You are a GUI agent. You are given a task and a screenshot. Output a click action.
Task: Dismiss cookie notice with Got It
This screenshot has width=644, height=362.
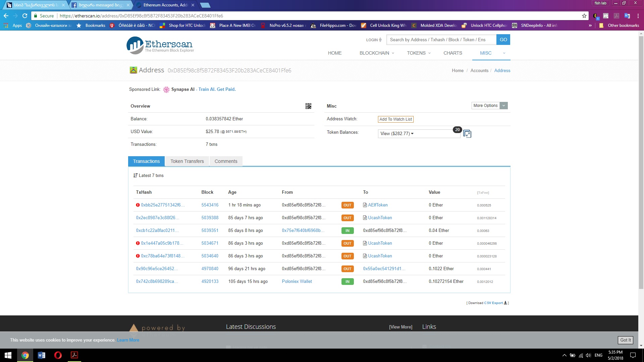pyautogui.click(x=625, y=340)
